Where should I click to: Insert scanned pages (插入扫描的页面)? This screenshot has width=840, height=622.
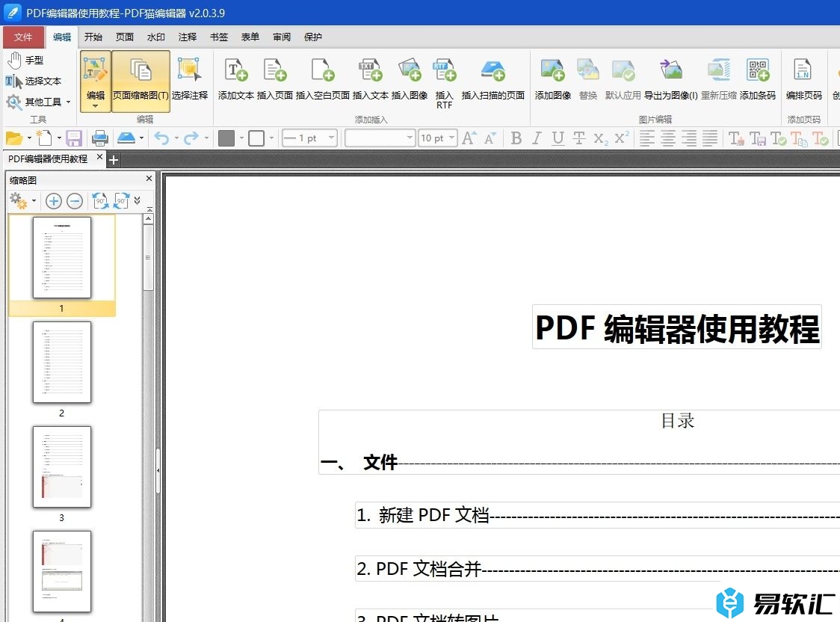click(492, 79)
